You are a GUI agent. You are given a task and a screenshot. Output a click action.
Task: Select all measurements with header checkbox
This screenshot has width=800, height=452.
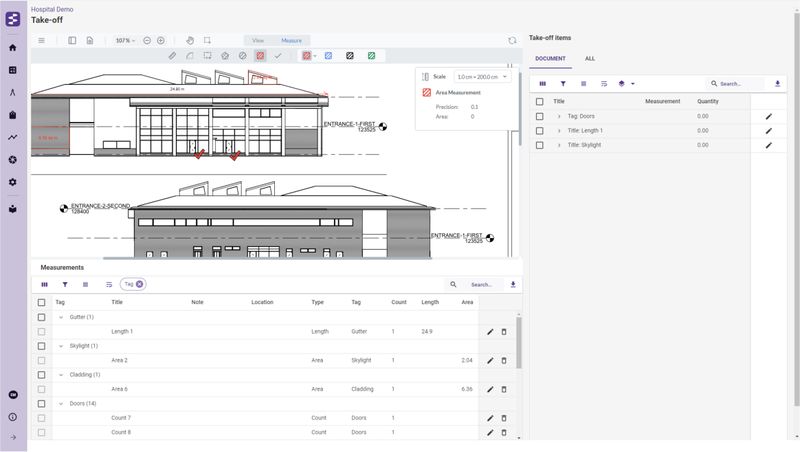(x=41, y=303)
